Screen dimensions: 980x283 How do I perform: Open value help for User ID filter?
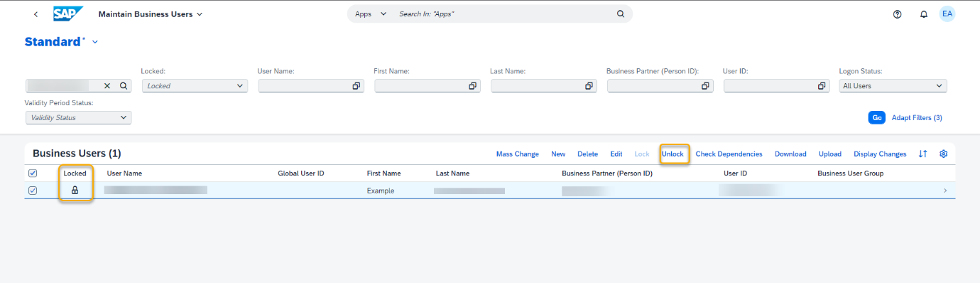[x=822, y=85]
